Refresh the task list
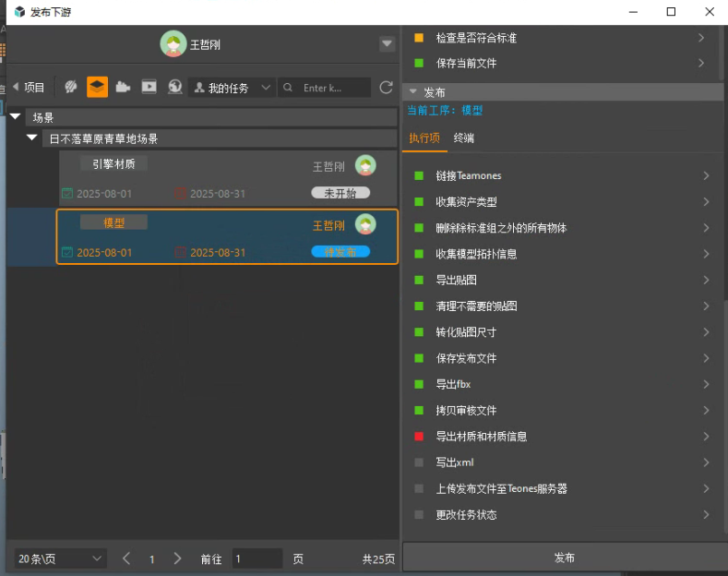This screenshot has height=576, width=728. pyautogui.click(x=386, y=88)
